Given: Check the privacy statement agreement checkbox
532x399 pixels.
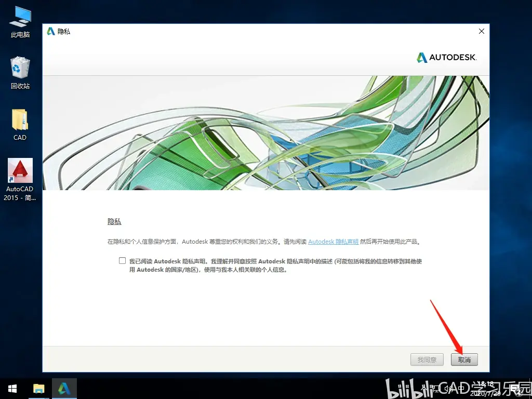Looking at the screenshot, I should tap(123, 261).
